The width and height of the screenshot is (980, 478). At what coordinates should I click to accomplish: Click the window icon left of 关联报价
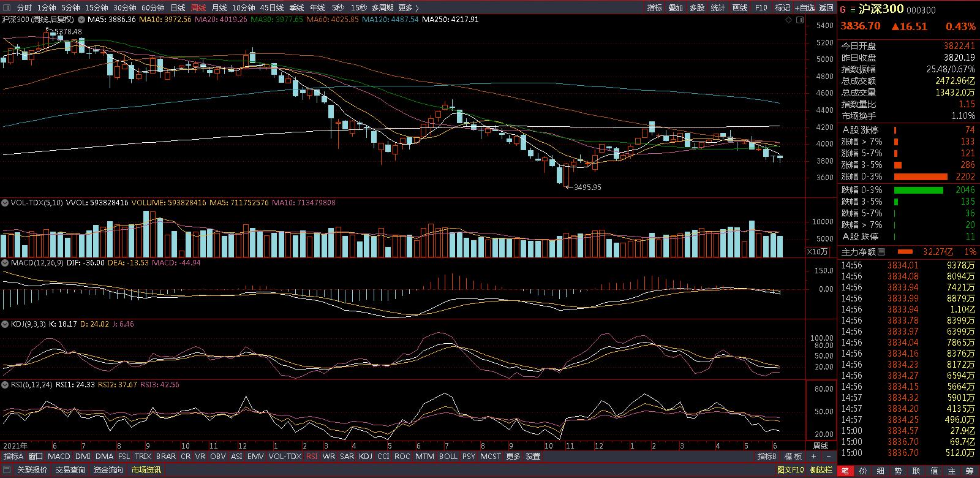(7, 470)
